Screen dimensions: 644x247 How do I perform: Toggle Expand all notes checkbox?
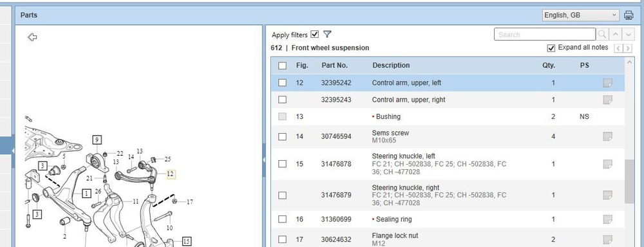pyautogui.click(x=551, y=48)
